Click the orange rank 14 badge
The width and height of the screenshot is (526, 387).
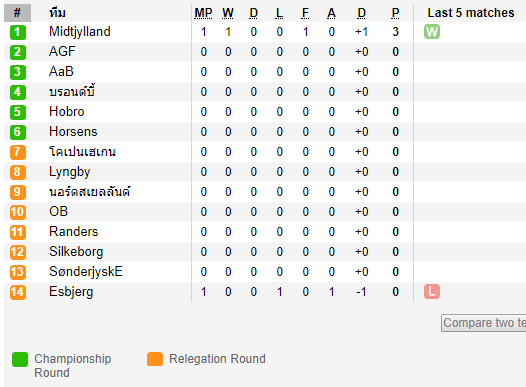(x=18, y=292)
